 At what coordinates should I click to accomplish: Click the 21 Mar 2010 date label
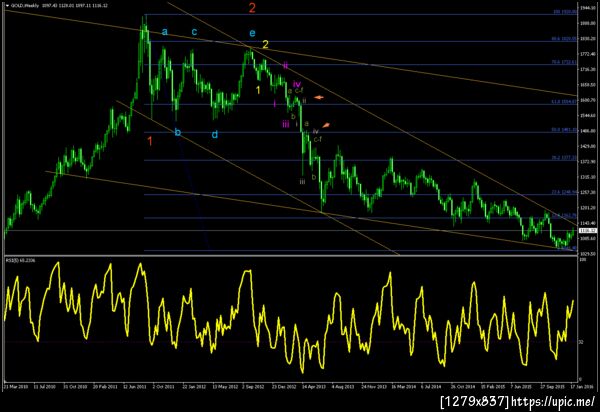tap(16, 387)
